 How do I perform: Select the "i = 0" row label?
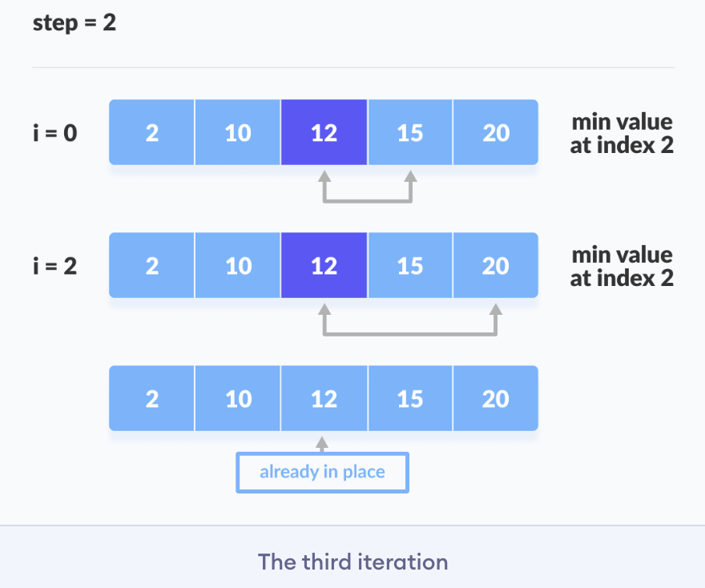(55, 132)
